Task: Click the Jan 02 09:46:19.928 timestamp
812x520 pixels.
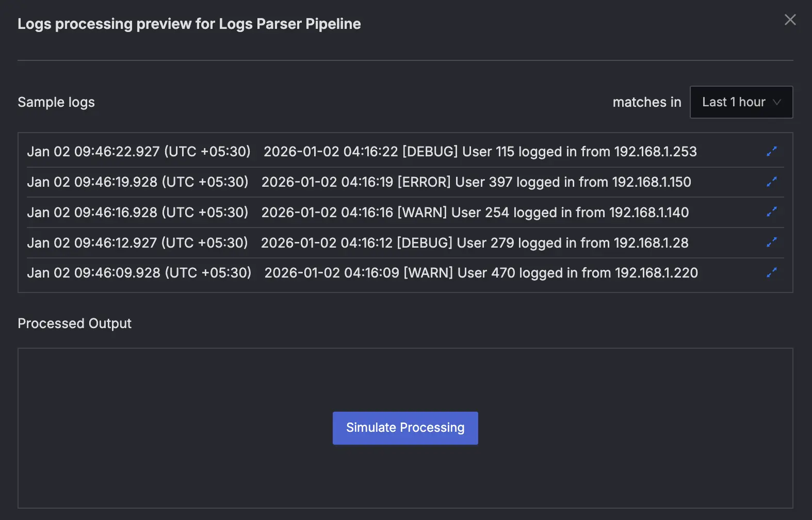Action: (137, 182)
